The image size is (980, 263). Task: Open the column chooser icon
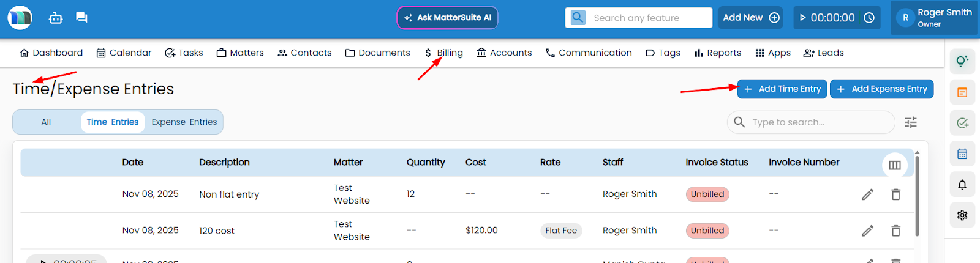pos(894,165)
